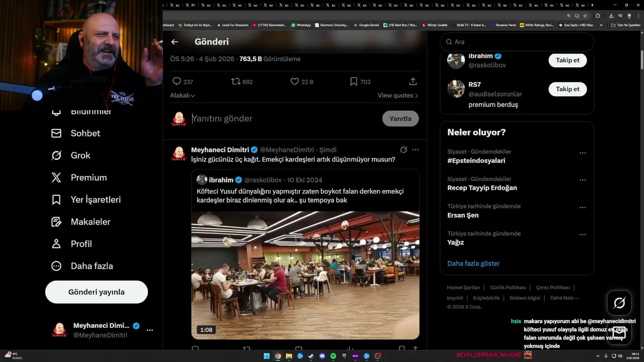Open the Google Gemini bookmark

point(366,25)
